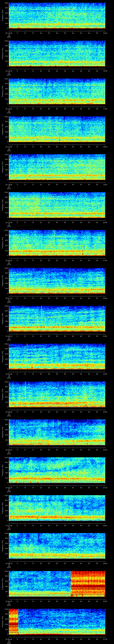
Task: Click the 23:00 end time label
Action: tap(105, 336)
